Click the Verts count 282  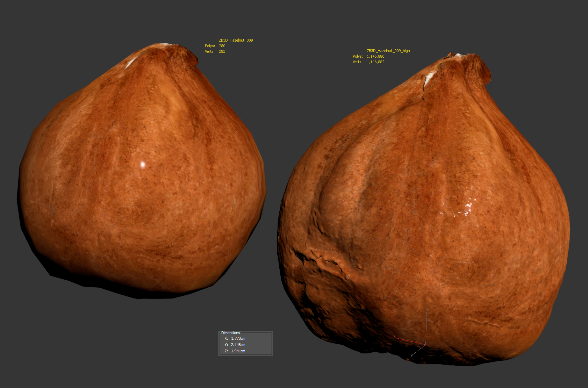pos(222,51)
